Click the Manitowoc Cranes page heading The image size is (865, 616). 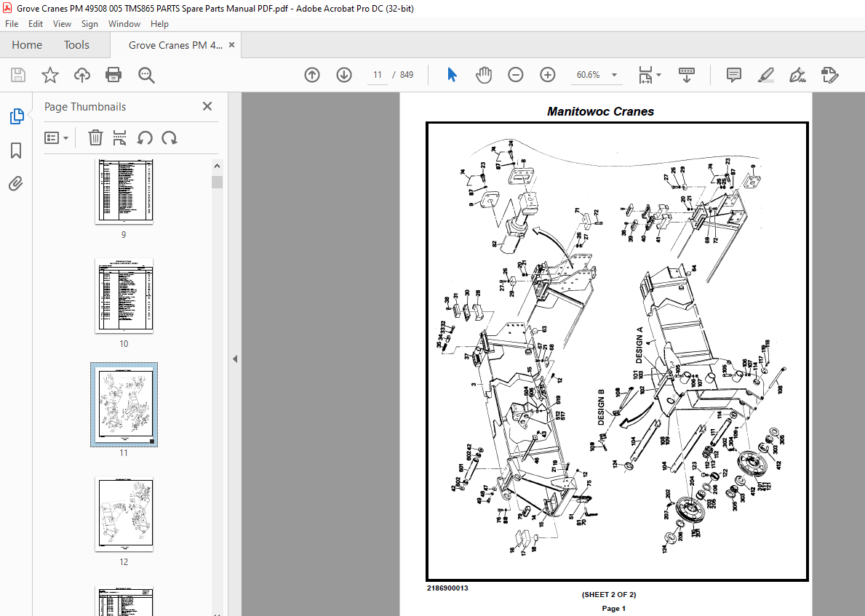(x=600, y=111)
